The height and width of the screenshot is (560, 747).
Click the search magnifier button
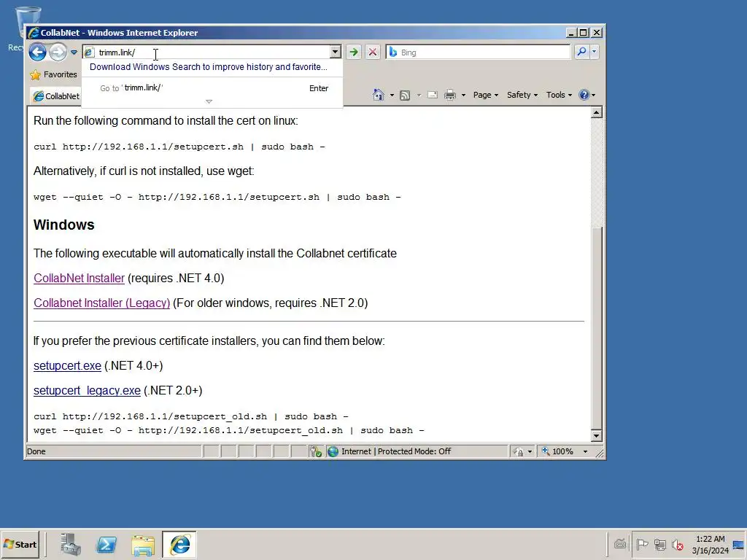click(x=581, y=52)
